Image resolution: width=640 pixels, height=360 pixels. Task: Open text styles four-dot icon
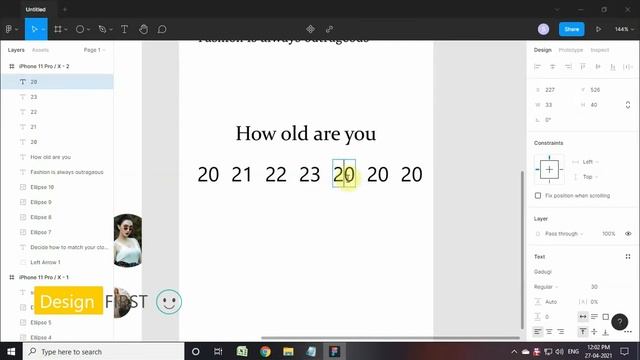pyautogui.click(x=628, y=256)
